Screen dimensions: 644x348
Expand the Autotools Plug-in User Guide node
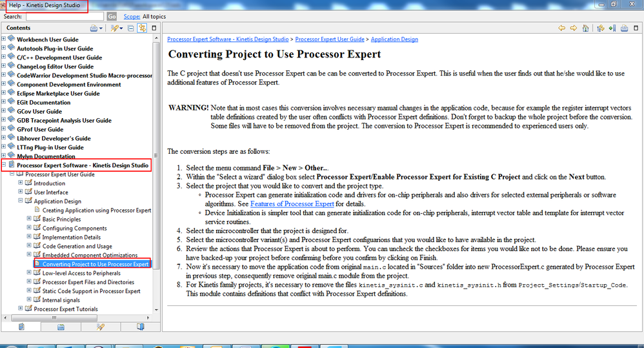[4, 48]
